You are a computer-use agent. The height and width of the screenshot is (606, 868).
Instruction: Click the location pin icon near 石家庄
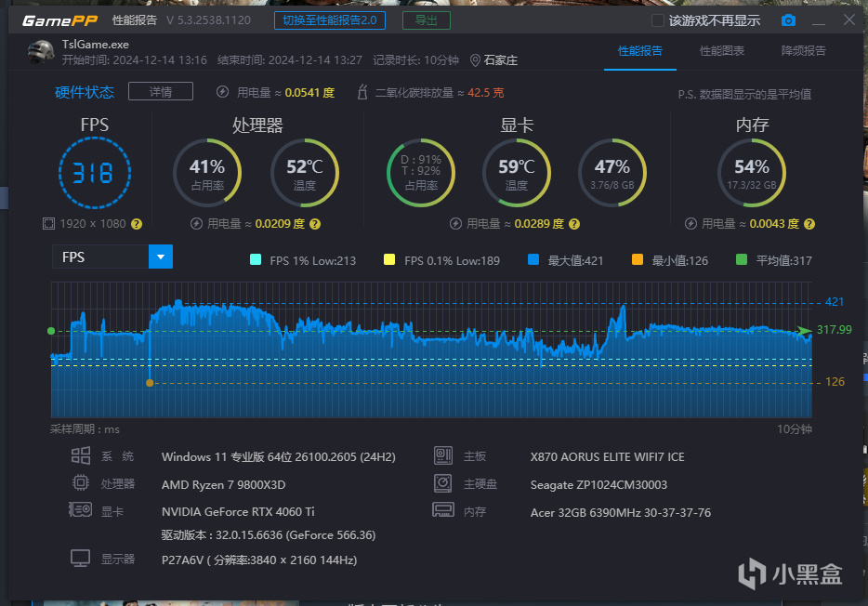[x=474, y=60]
